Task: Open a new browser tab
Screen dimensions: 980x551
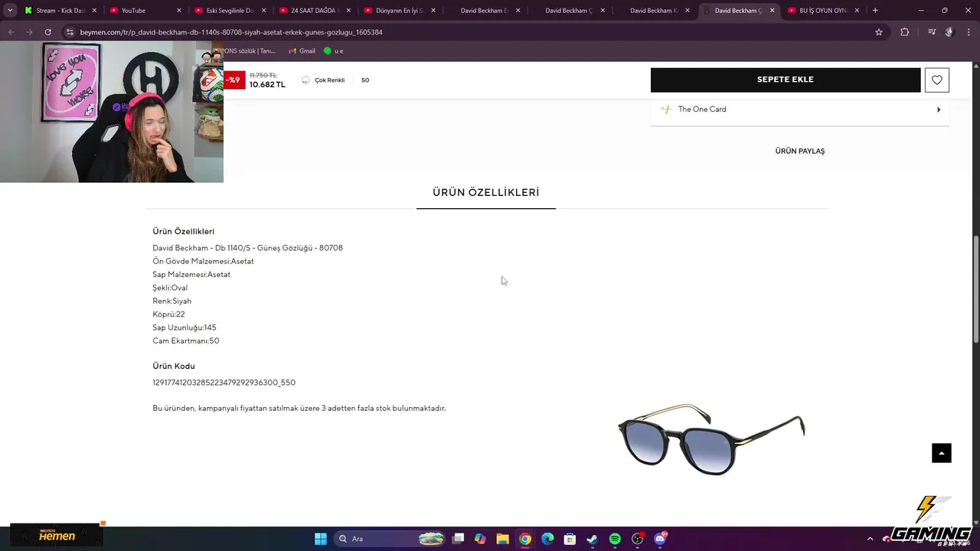Action: [x=875, y=11]
